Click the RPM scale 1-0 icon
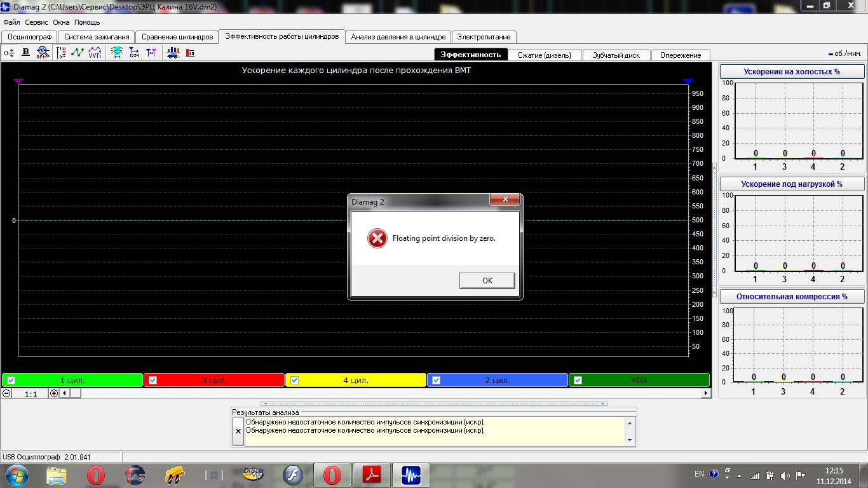The width and height of the screenshot is (868, 488). [x=61, y=53]
